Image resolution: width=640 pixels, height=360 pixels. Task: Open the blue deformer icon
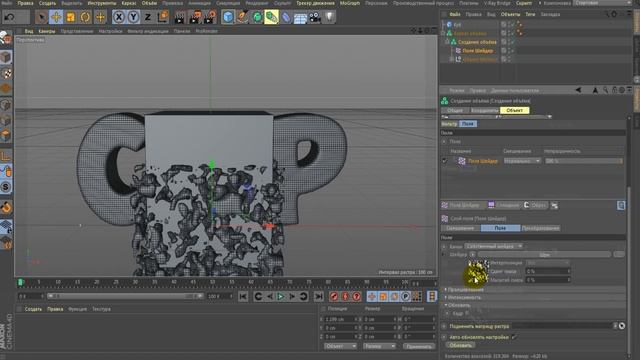click(x=286, y=17)
